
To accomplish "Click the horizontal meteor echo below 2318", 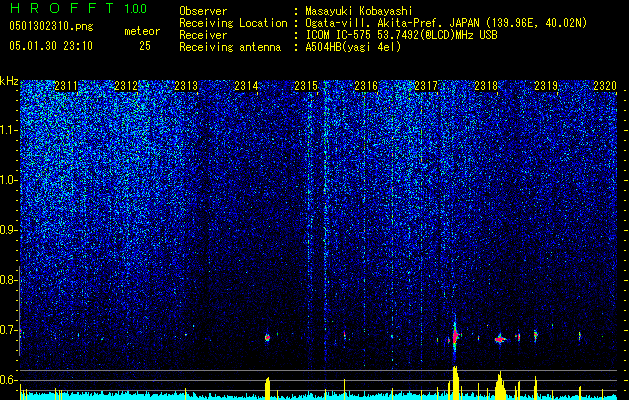I will [500, 339].
